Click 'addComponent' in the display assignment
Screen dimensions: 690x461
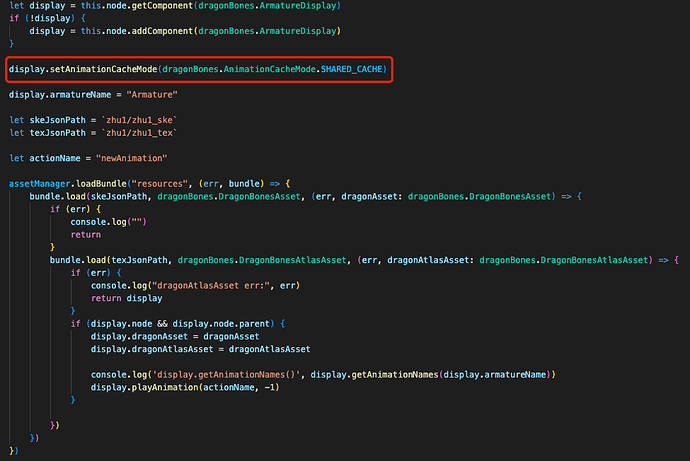point(162,31)
